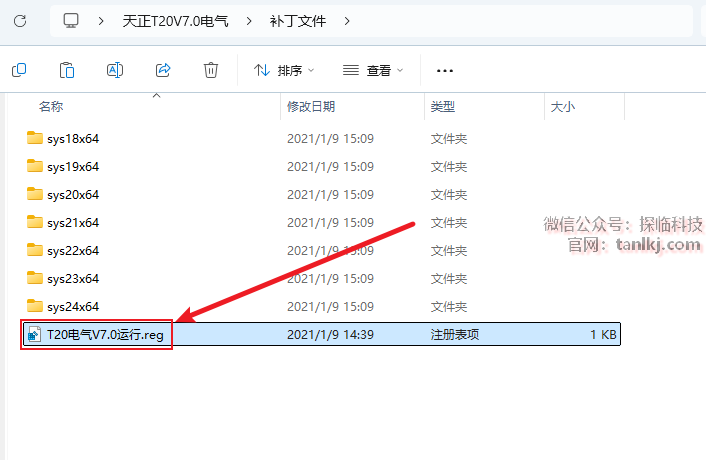Click the 大小 column header
This screenshot has width=706, height=460.
click(x=560, y=106)
